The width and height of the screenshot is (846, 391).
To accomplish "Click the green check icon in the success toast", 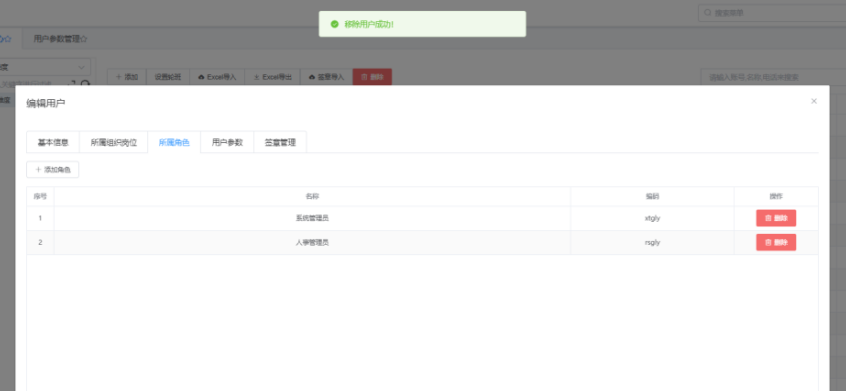I will pos(335,24).
